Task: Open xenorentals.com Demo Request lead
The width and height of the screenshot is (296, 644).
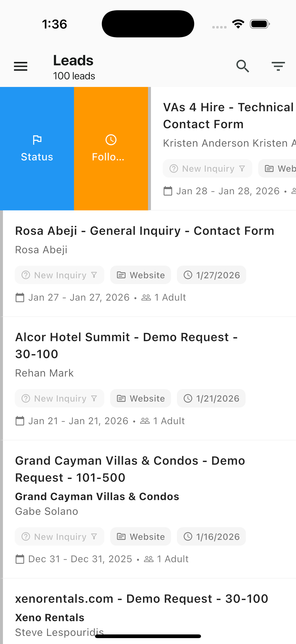Action: [x=142, y=599]
